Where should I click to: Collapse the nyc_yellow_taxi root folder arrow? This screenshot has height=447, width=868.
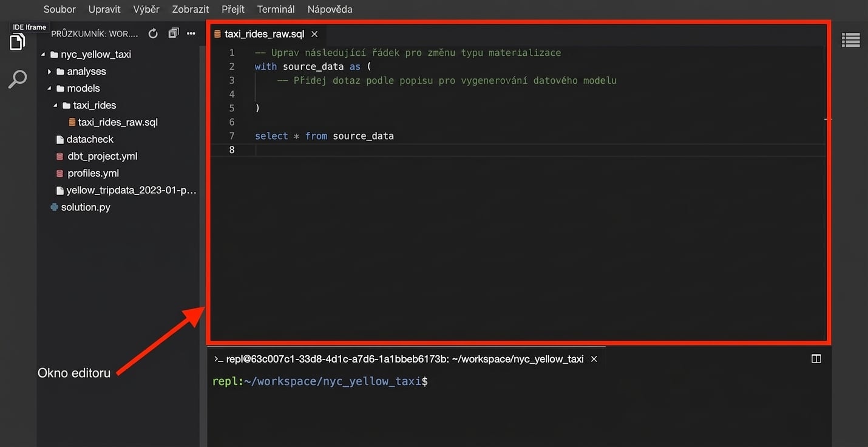click(43, 54)
